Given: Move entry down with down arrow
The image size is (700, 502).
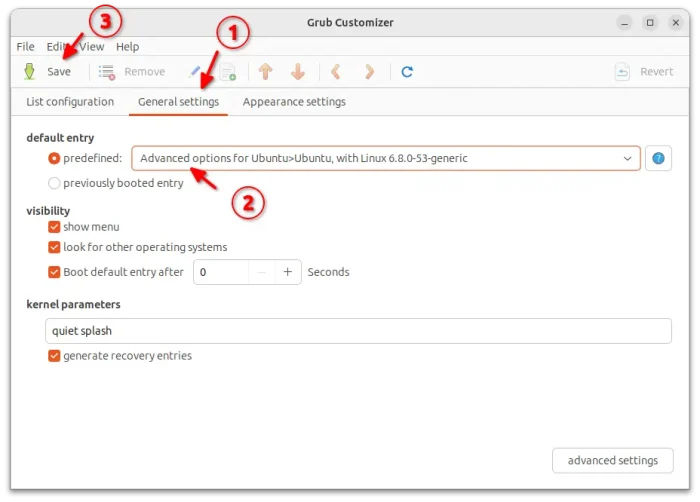Looking at the screenshot, I should coord(298,71).
